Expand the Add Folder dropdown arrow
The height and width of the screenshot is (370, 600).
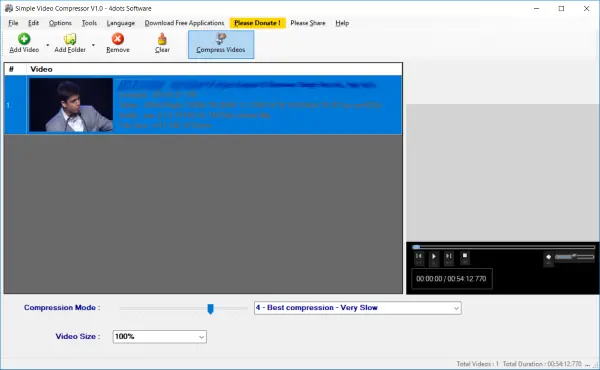(93, 45)
